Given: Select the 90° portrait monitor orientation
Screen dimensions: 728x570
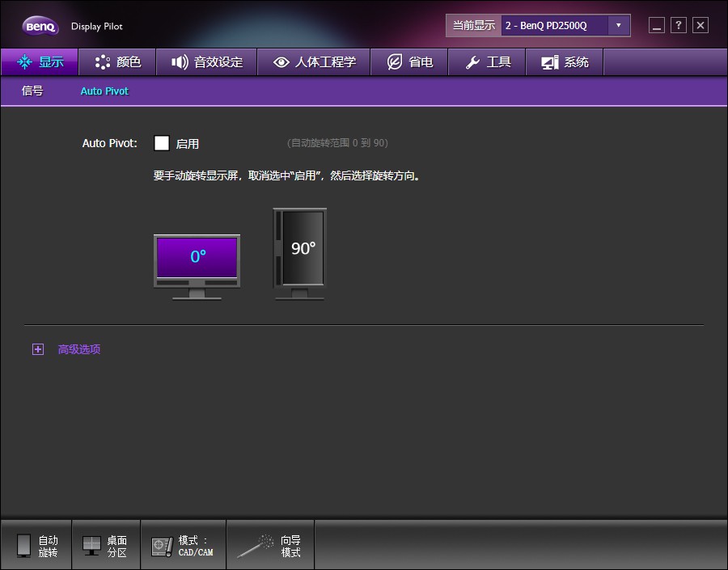Looking at the screenshot, I should [300, 254].
